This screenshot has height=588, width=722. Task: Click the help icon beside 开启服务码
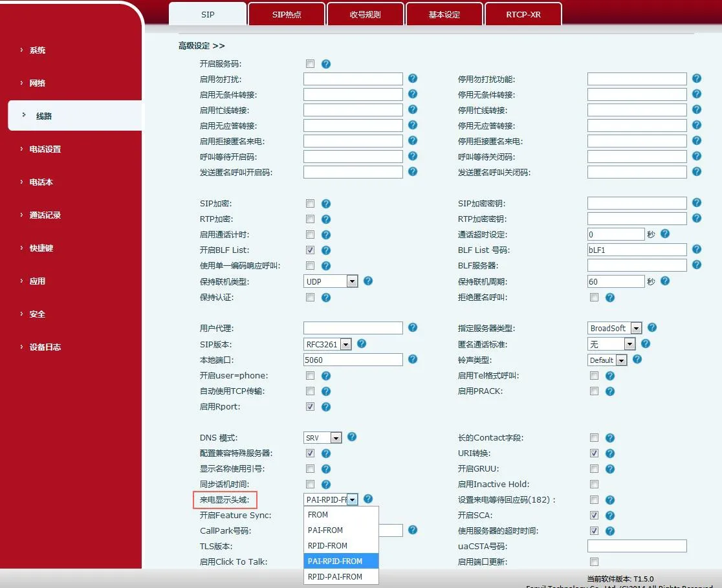[x=325, y=63]
